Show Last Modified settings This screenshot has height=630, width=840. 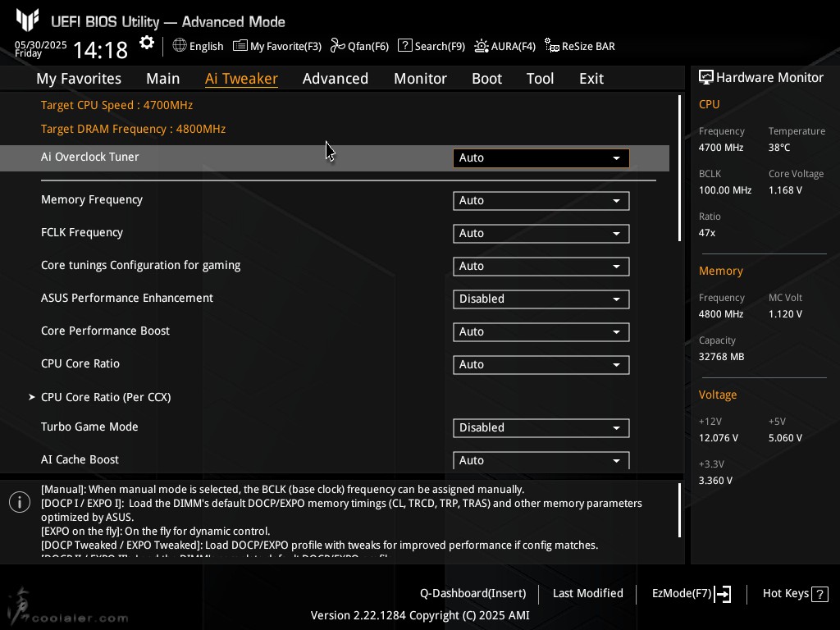[587, 594]
